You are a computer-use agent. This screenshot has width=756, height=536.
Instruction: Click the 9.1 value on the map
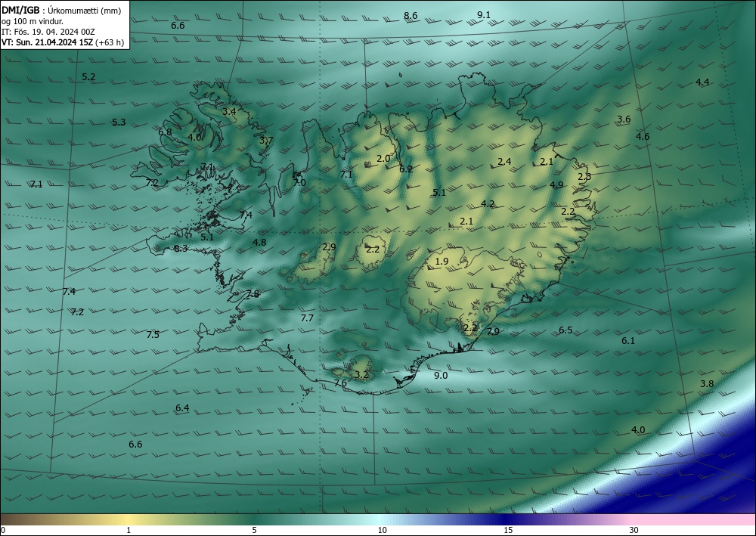(484, 15)
